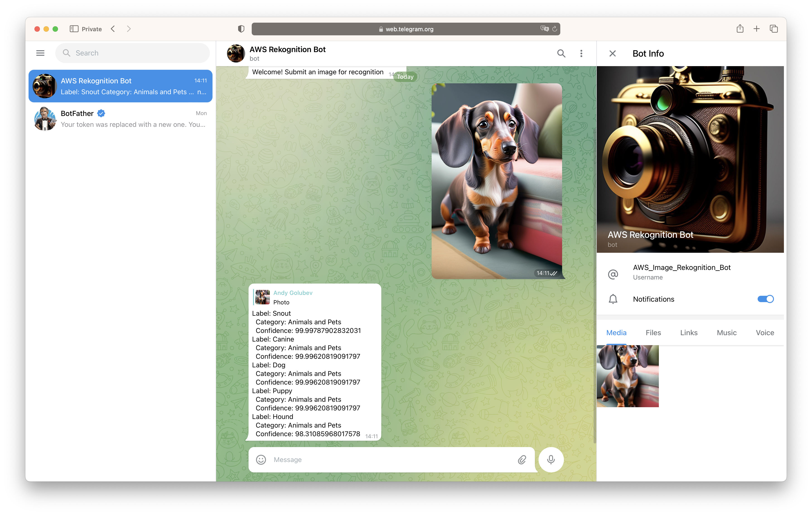812x515 pixels.
Task: Open the hamburger menu in the sidebar
Action: (x=41, y=53)
